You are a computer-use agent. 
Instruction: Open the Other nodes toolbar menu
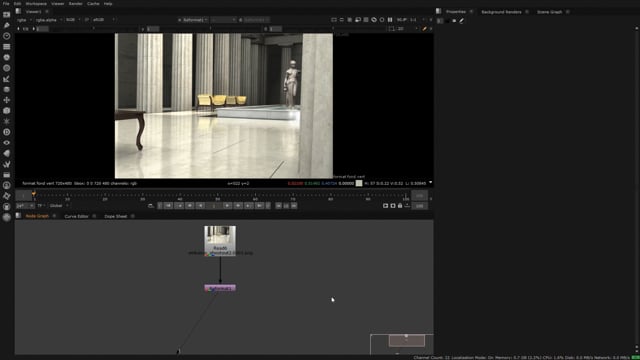[x=7, y=175]
